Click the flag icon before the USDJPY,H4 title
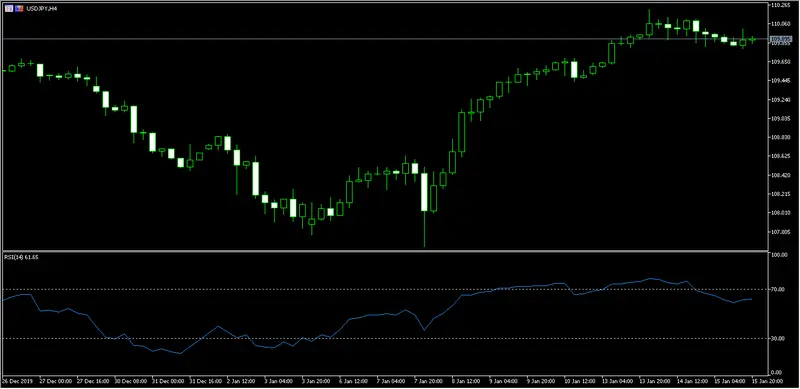The height and width of the screenshot is (389, 800). coord(19,9)
